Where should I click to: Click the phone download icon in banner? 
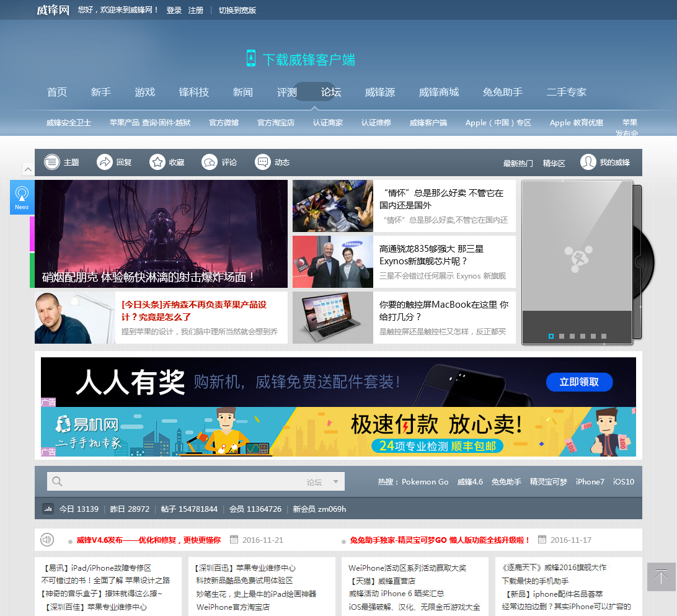(251, 58)
